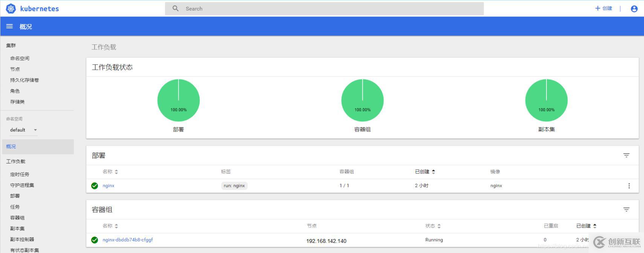Sort pods by 状态 column

coord(433,226)
